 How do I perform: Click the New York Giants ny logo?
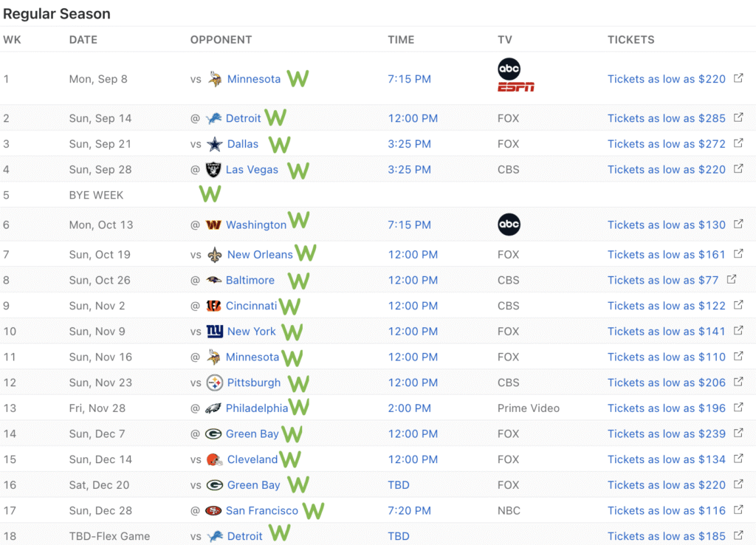pyautogui.click(x=215, y=332)
